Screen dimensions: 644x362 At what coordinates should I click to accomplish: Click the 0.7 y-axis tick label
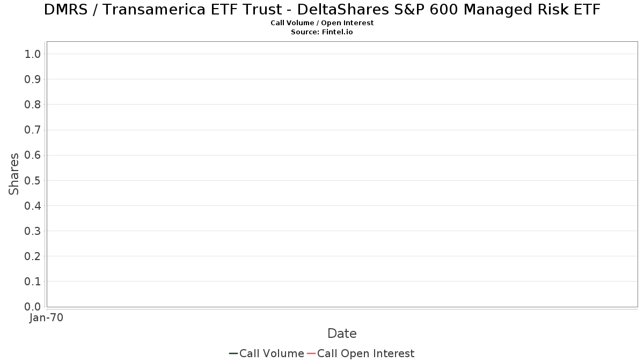(x=33, y=130)
